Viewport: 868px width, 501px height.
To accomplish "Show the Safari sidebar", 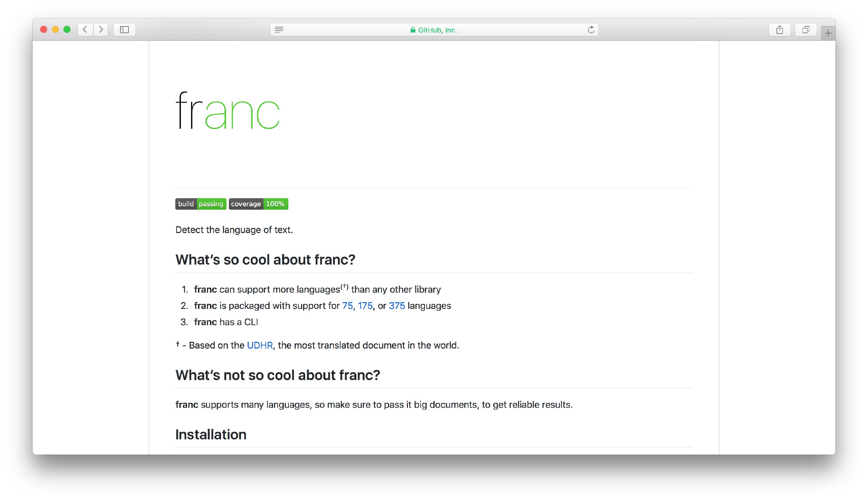I will [124, 29].
